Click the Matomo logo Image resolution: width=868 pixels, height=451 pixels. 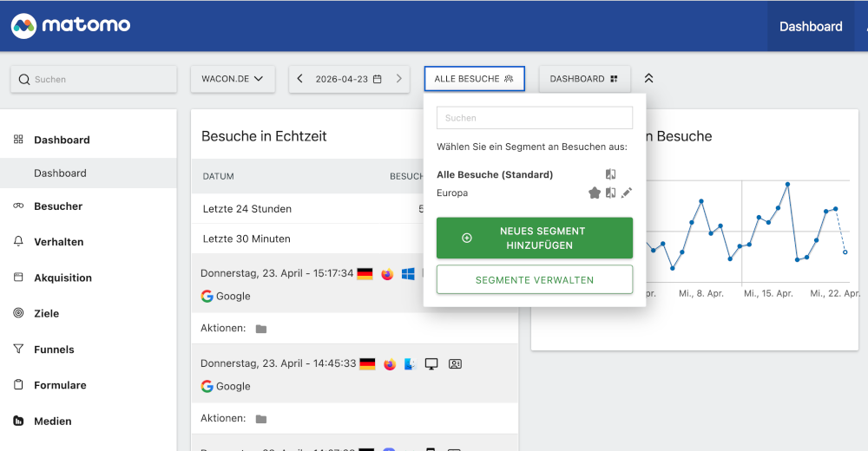pos(71,25)
